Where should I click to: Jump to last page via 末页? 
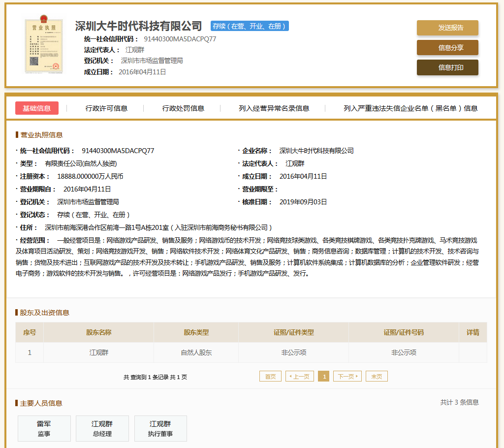377,376
